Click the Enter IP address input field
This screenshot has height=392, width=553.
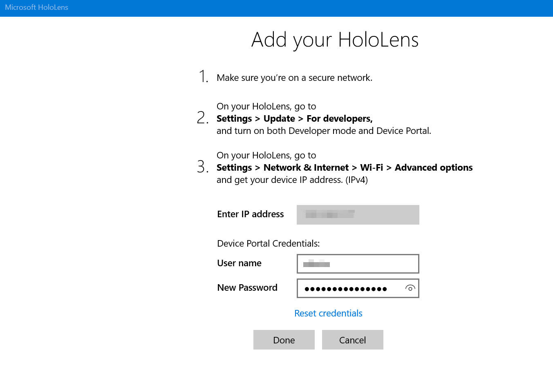click(358, 215)
